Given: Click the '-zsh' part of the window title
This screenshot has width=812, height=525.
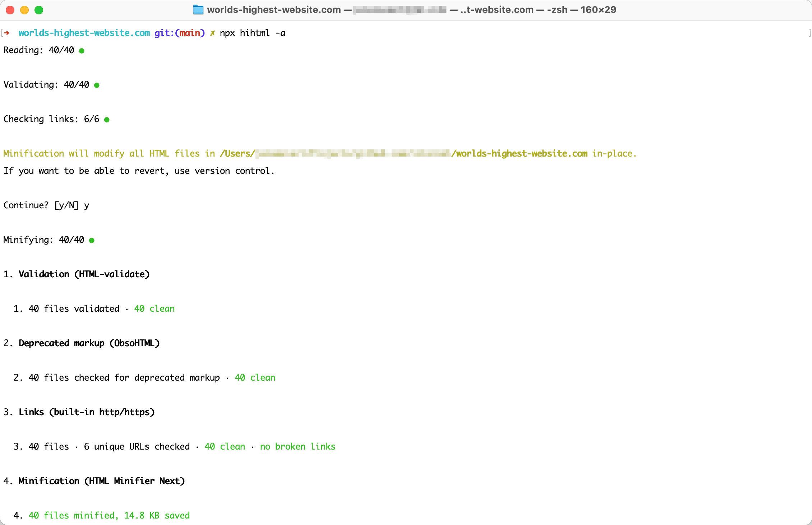Looking at the screenshot, I should click(557, 10).
